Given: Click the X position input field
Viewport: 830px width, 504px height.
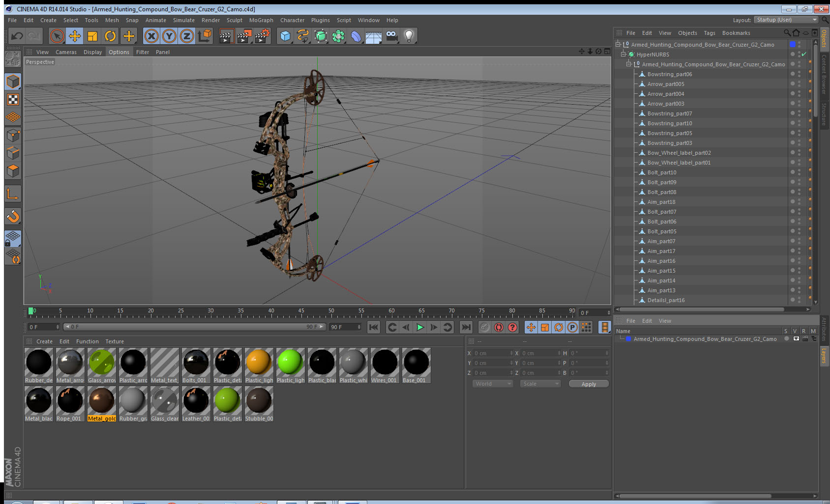Looking at the screenshot, I should tap(493, 353).
